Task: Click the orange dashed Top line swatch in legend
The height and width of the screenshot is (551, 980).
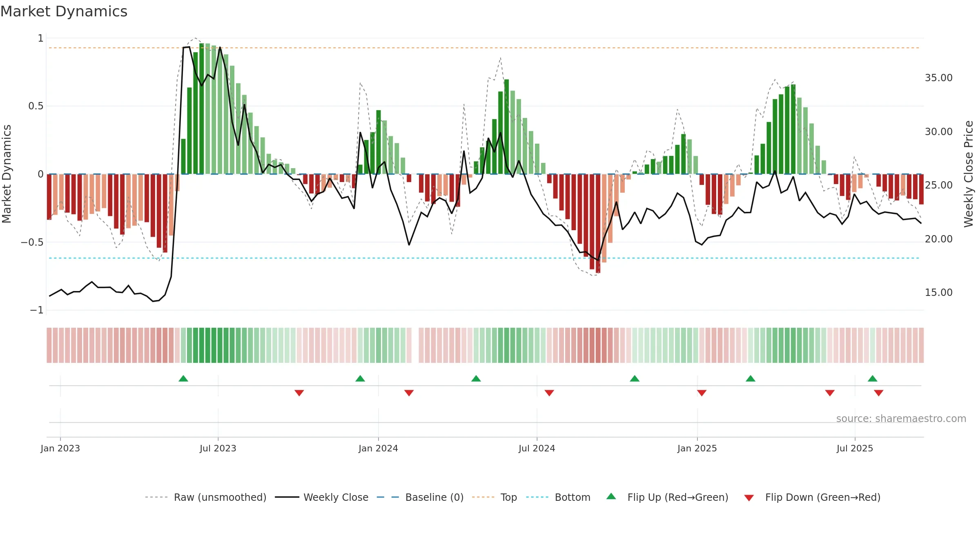Action: (x=483, y=497)
